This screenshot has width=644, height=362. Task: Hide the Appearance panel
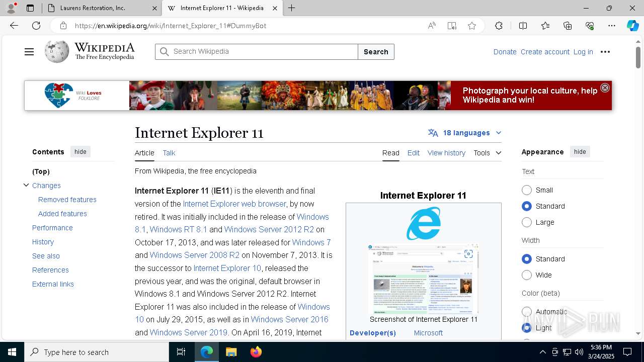[x=580, y=152]
